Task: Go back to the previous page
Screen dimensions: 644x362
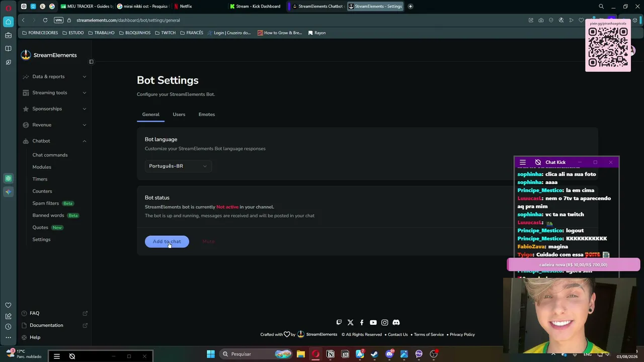Action: point(23,20)
